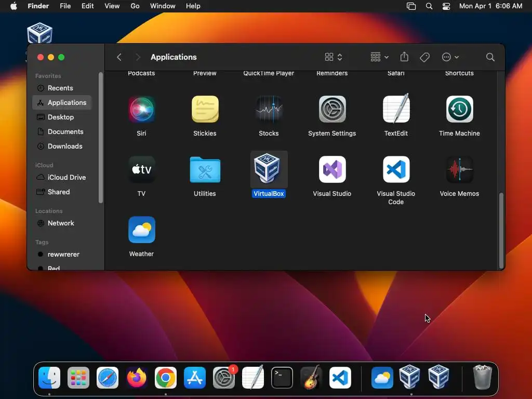Select the Time Machine app icon
532x399 pixels.
tap(459, 109)
